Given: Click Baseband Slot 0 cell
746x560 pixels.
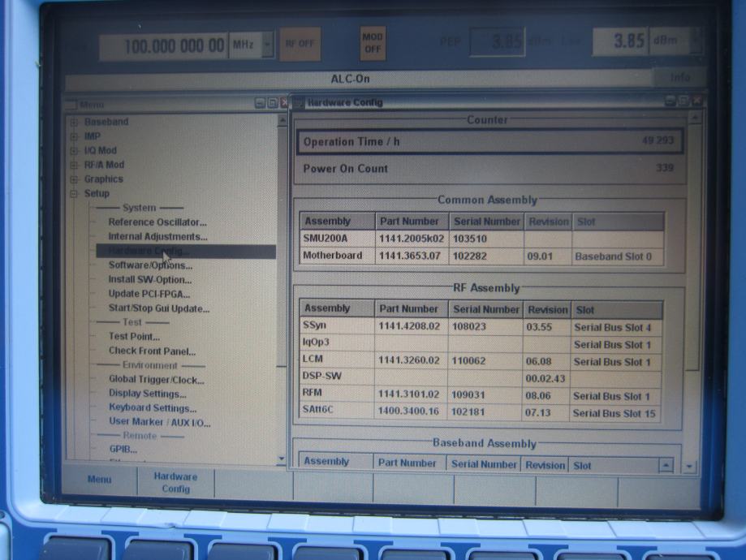Looking at the screenshot, I should click(618, 256).
